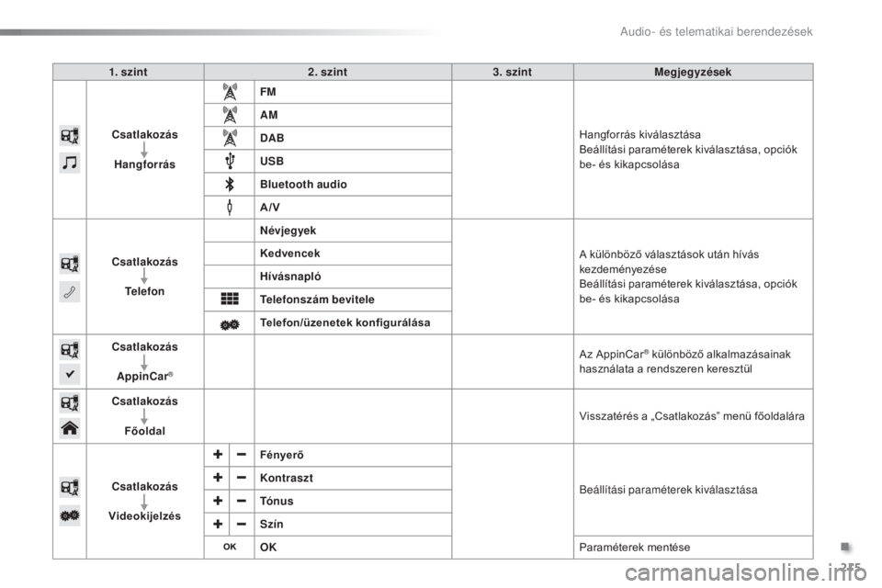Screen dimensions: 882x588
Task: Increase Fényerő with the plus button
Action: point(218,455)
